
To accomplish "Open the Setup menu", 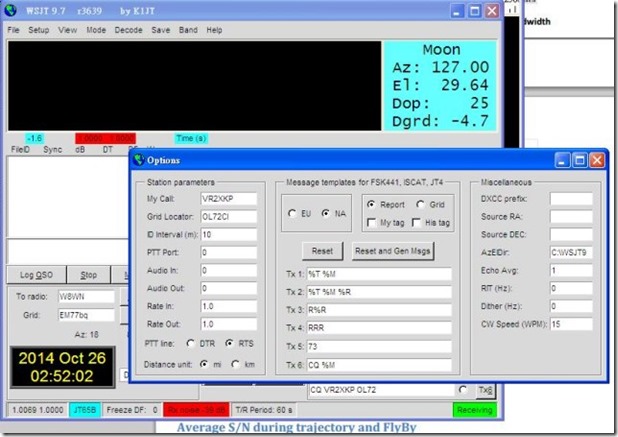I will [39, 30].
